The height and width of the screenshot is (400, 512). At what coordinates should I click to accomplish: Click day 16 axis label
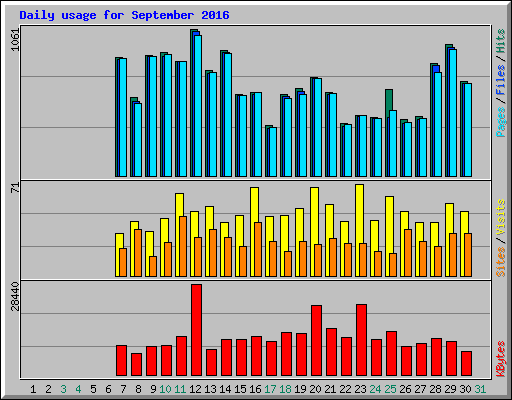(x=255, y=389)
